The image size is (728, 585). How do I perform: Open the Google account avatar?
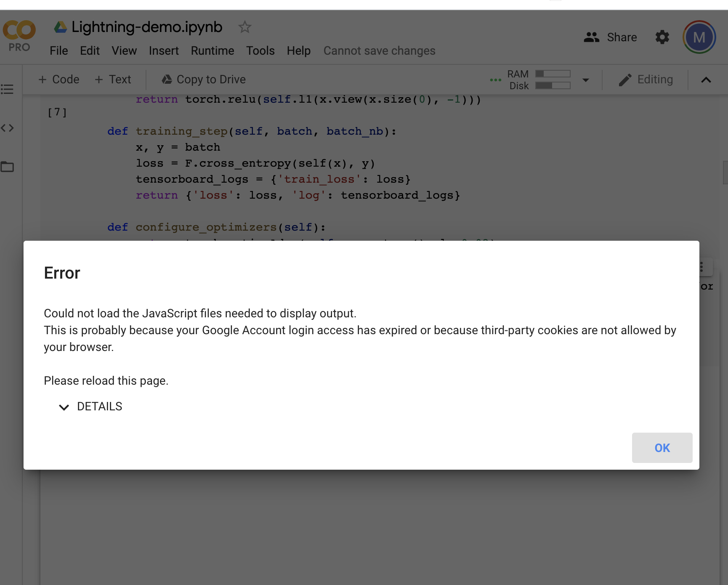[x=699, y=37]
